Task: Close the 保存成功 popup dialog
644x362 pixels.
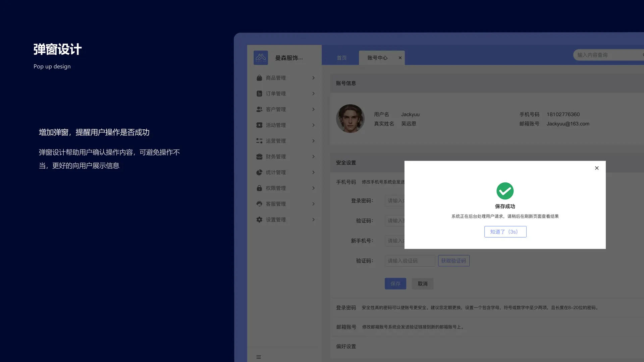Action: pos(597,168)
